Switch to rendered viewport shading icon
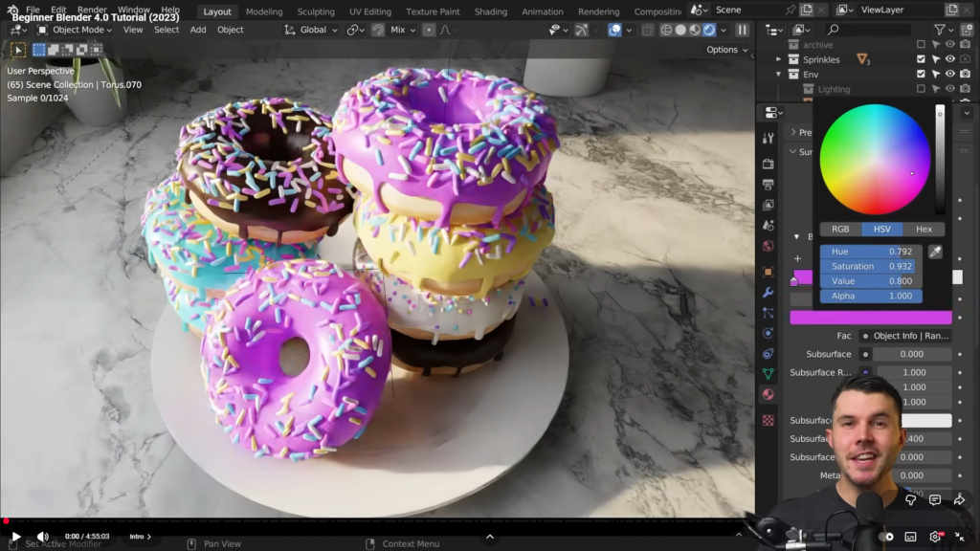This screenshot has width=980, height=551. coord(709,30)
